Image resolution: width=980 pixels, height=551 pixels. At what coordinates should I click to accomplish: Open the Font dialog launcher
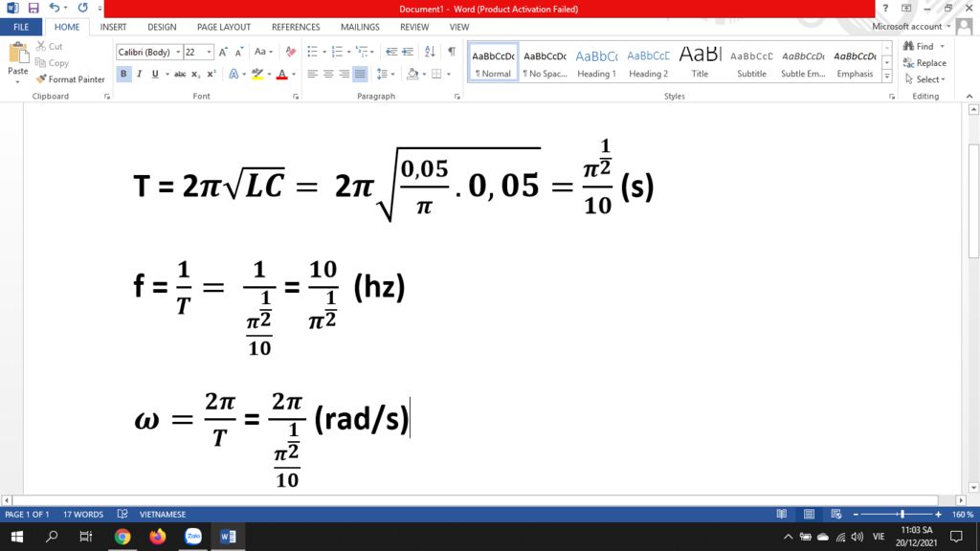click(x=296, y=97)
